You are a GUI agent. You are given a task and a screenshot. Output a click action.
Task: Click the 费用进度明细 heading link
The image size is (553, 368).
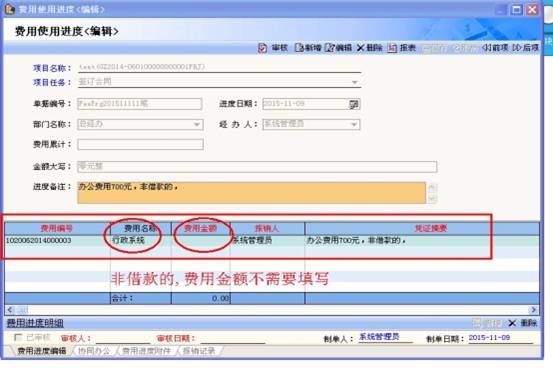point(35,323)
